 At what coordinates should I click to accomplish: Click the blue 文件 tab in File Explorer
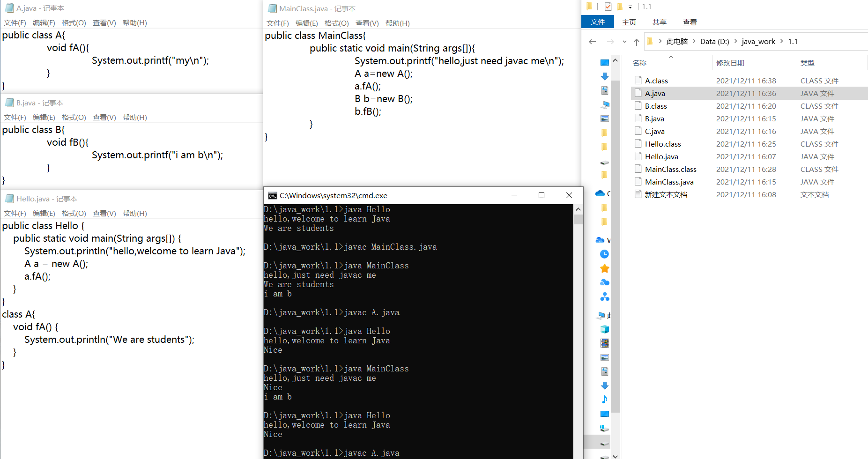pos(598,22)
